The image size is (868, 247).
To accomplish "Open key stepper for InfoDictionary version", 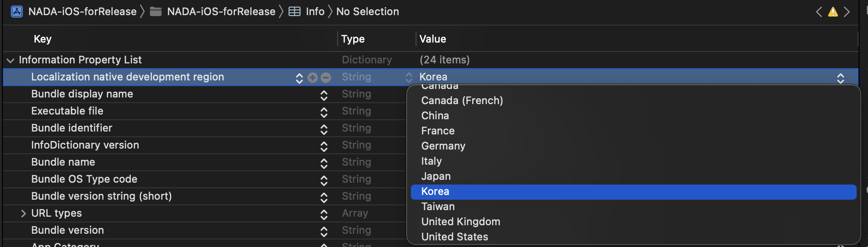I will point(324,146).
